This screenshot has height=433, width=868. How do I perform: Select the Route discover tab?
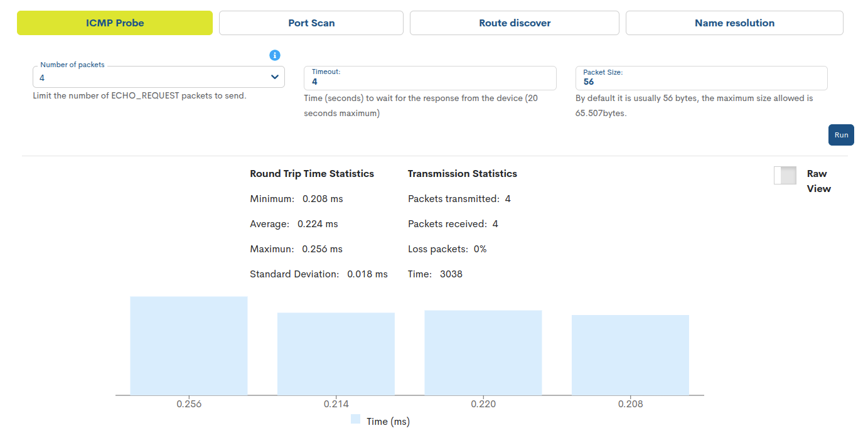(x=515, y=23)
